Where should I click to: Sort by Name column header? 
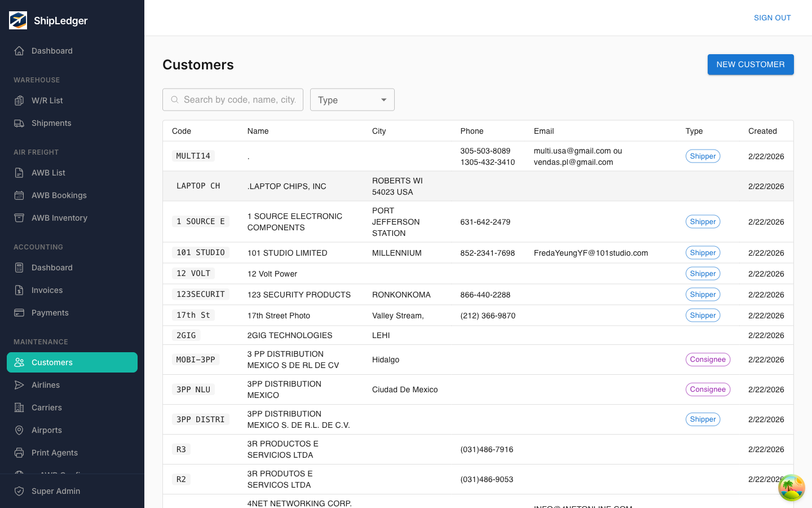coord(258,131)
